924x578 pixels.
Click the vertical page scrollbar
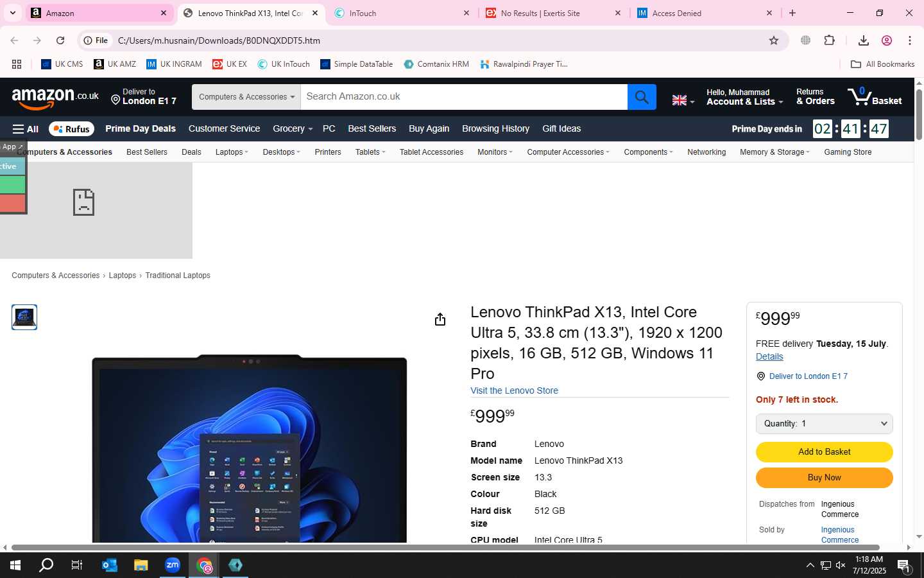tap(919, 114)
